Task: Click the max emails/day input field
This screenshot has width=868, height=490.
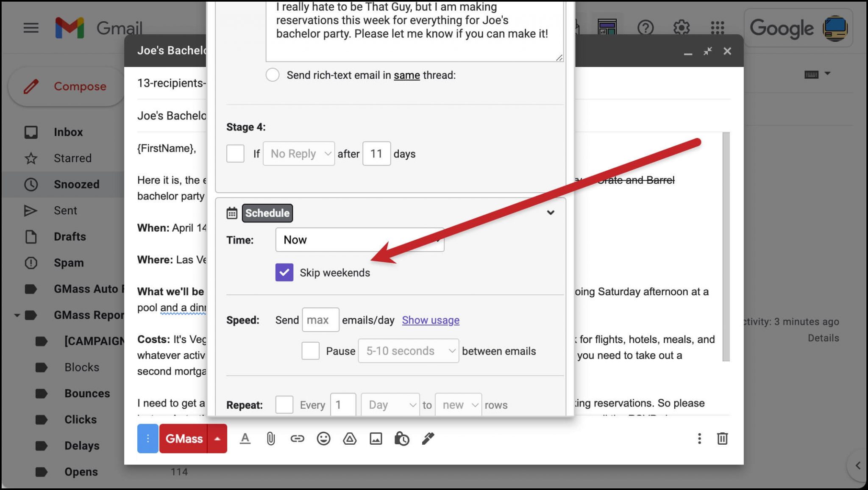Action: coord(320,320)
